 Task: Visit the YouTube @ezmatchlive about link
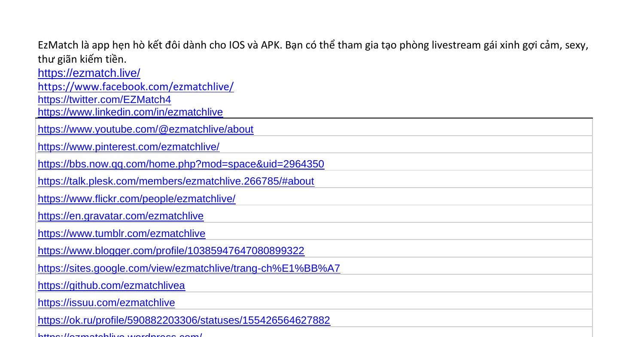point(146,129)
